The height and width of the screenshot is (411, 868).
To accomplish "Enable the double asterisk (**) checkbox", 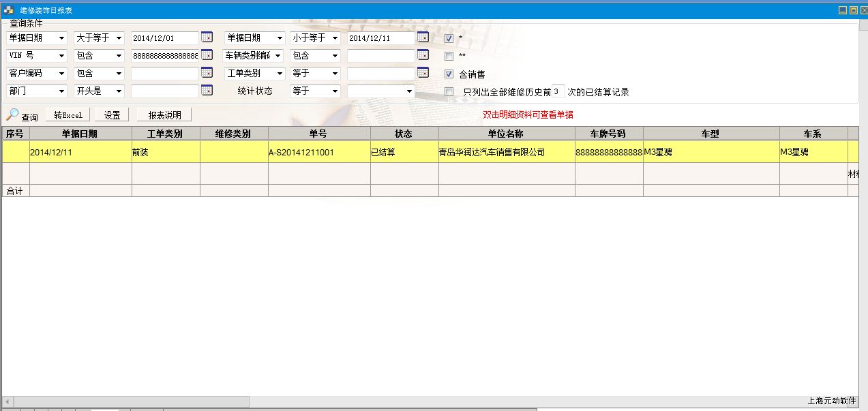I will click(x=449, y=56).
